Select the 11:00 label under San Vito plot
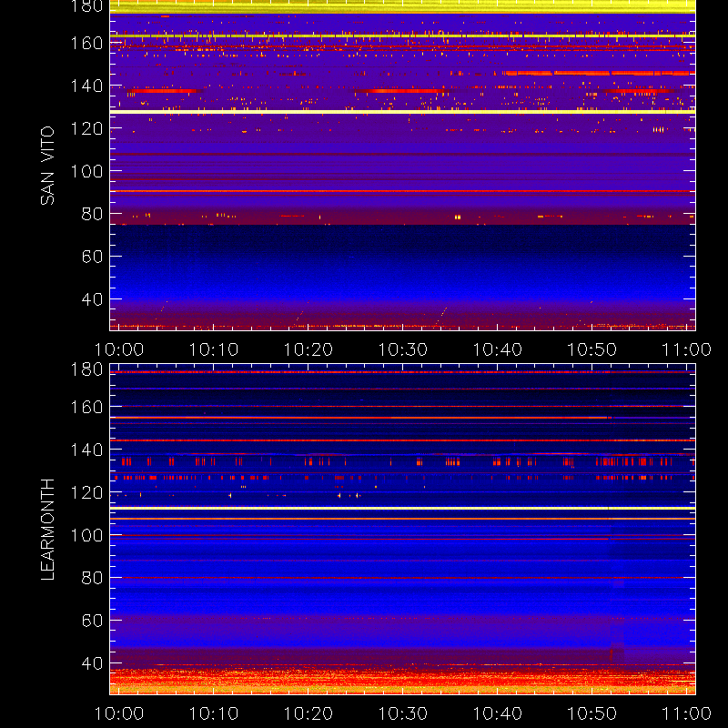Screen dimensions: 728x728 (686, 349)
